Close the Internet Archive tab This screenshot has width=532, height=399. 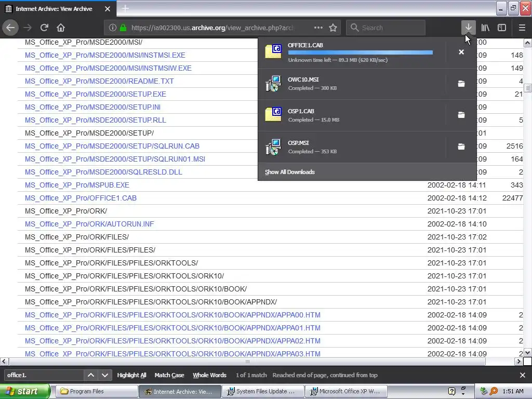click(108, 9)
